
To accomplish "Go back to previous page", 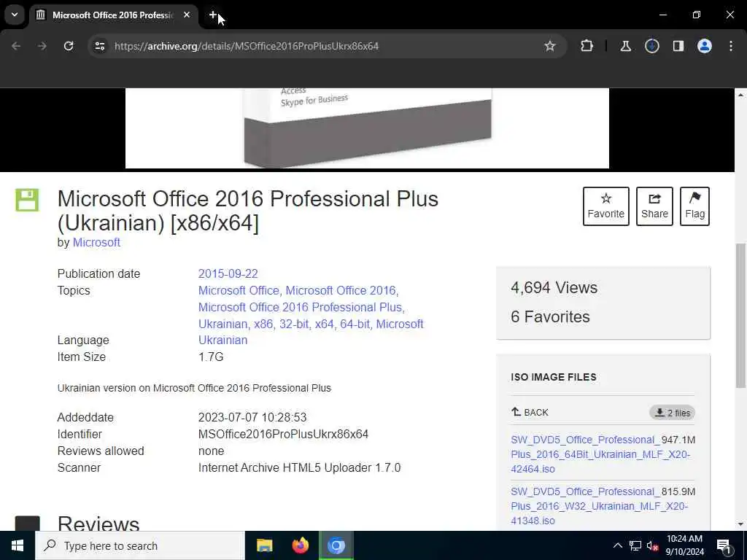I will point(16,46).
